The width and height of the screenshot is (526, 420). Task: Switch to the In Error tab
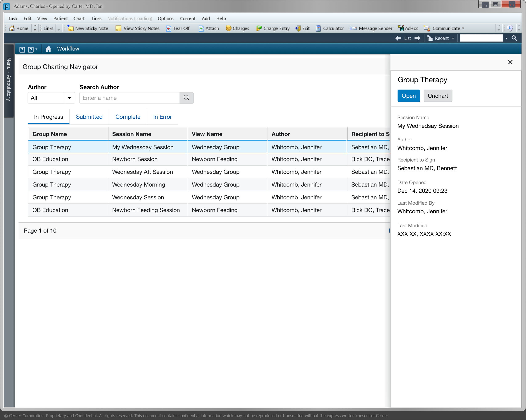162,117
